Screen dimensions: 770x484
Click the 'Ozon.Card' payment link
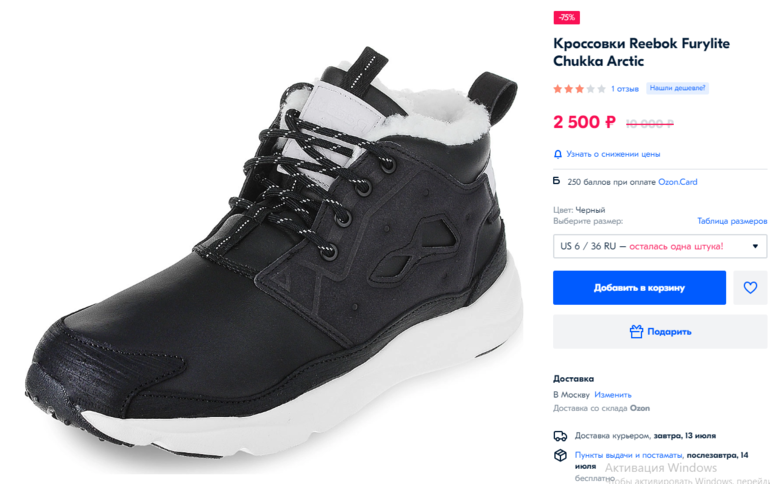pyautogui.click(x=677, y=182)
